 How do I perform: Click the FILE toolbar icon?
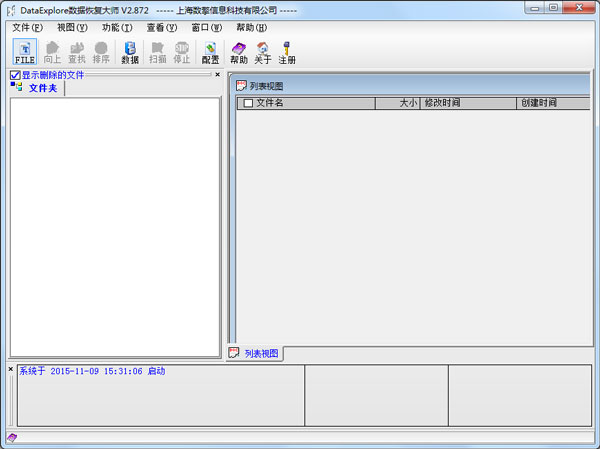click(x=25, y=52)
